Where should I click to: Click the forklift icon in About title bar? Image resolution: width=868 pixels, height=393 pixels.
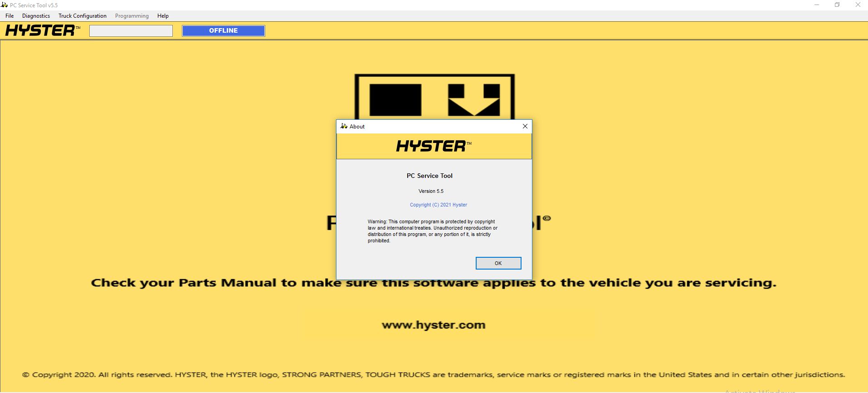coord(344,126)
